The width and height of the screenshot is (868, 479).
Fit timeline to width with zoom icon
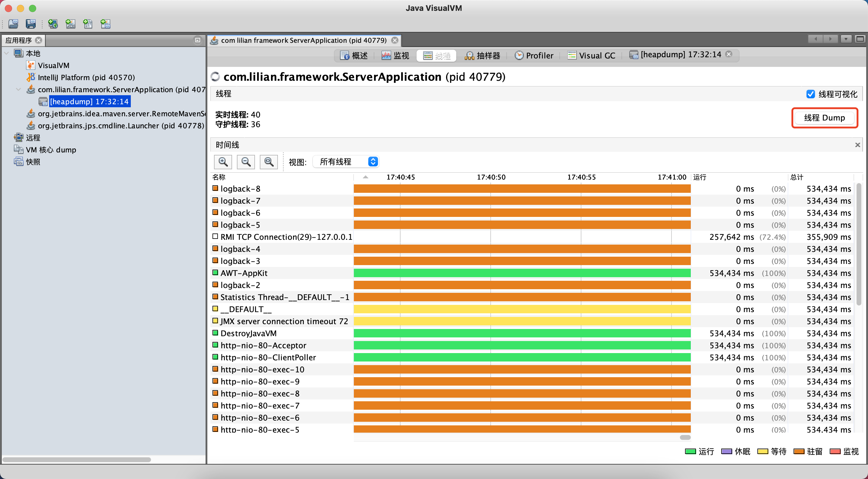269,162
